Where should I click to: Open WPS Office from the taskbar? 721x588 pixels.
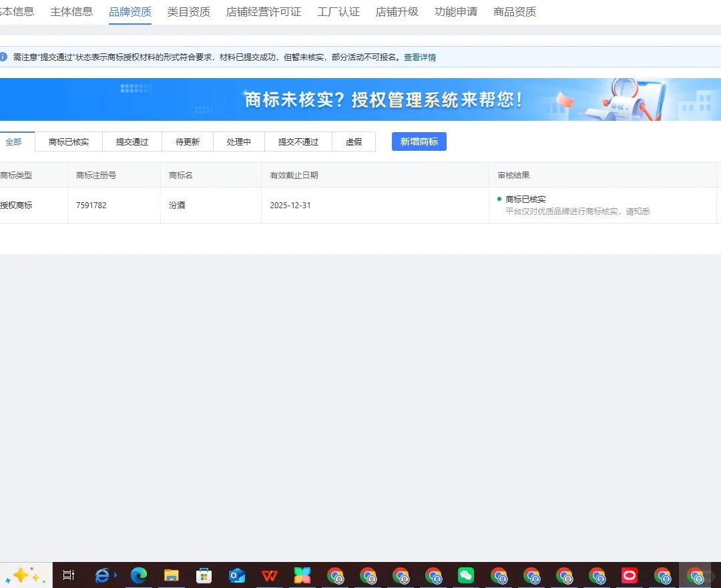click(269, 575)
